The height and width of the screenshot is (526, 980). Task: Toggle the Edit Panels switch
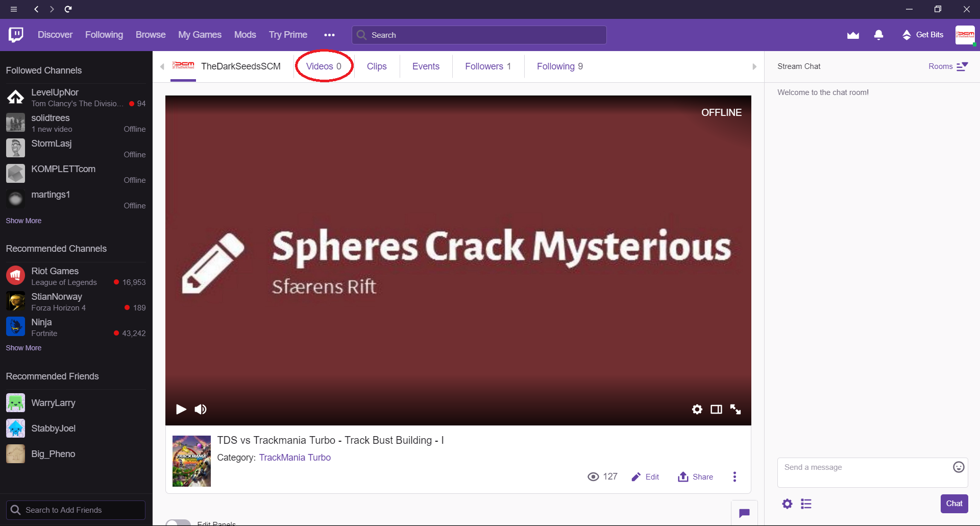point(178,523)
